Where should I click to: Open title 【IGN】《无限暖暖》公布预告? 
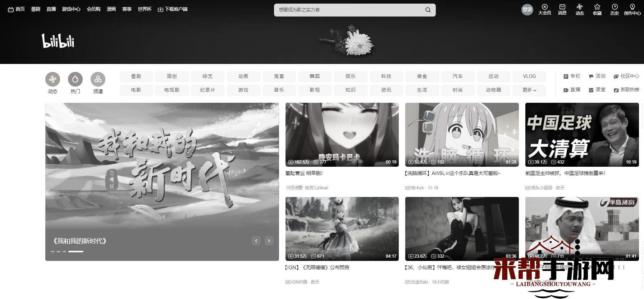click(x=317, y=267)
